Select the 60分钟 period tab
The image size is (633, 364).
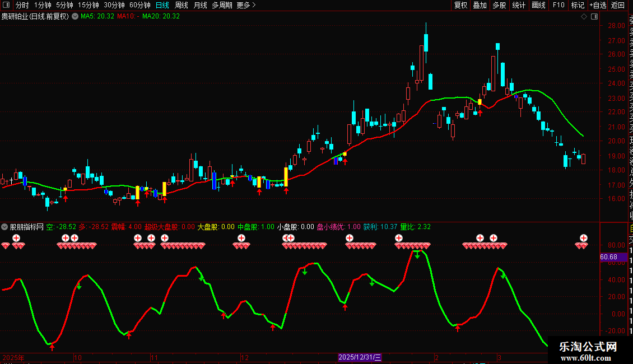[140, 5]
